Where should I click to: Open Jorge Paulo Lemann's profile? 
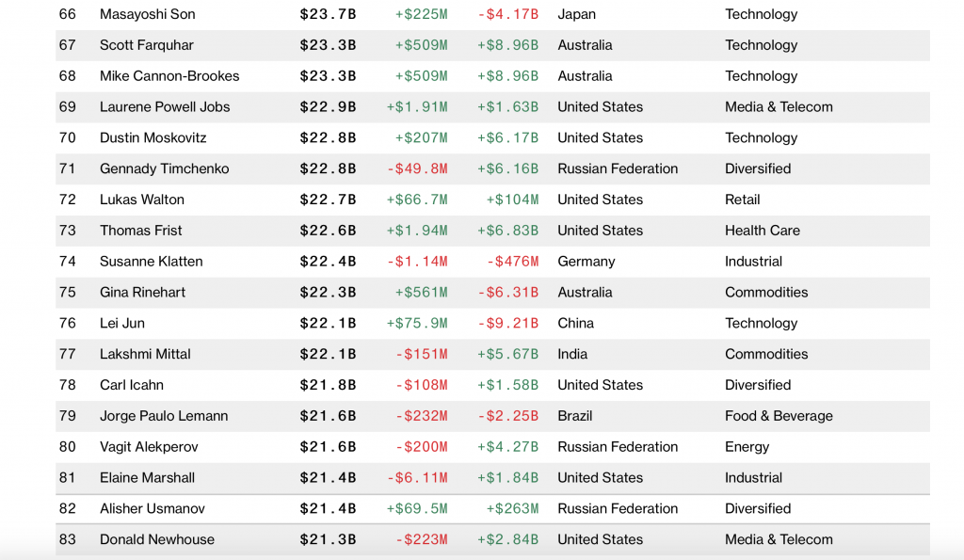pos(164,416)
